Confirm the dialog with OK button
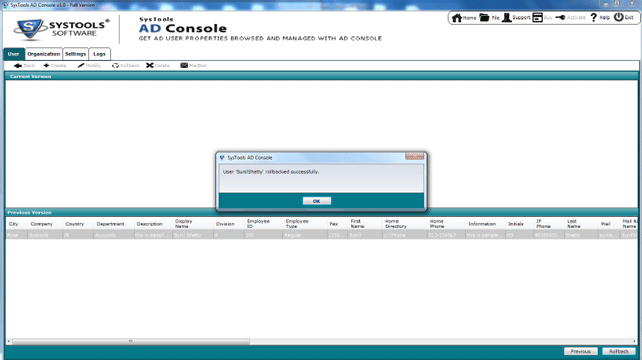642x360 pixels. click(316, 201)
